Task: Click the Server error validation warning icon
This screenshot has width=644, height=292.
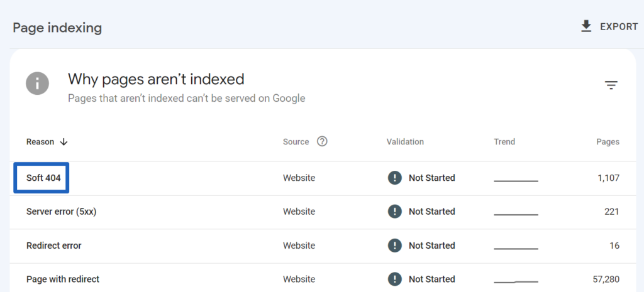Action: coord(395,212)
